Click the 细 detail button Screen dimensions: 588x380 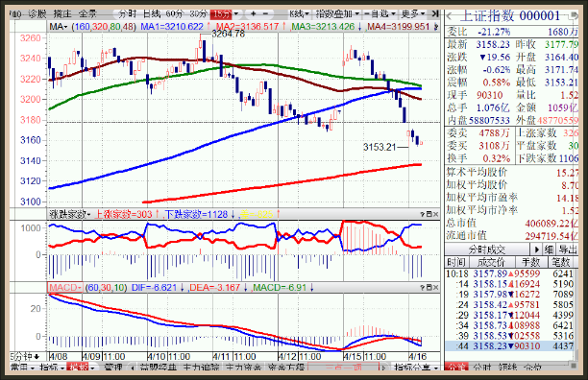tap(549, 249)
